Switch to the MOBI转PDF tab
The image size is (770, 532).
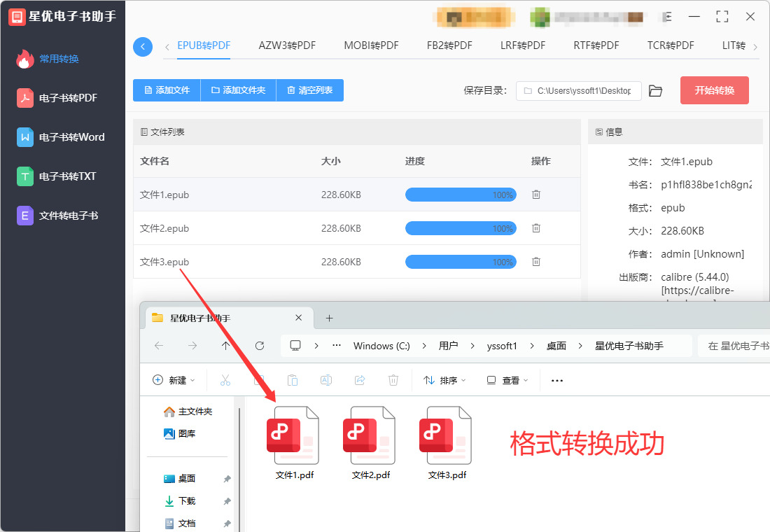coord(371,45)
